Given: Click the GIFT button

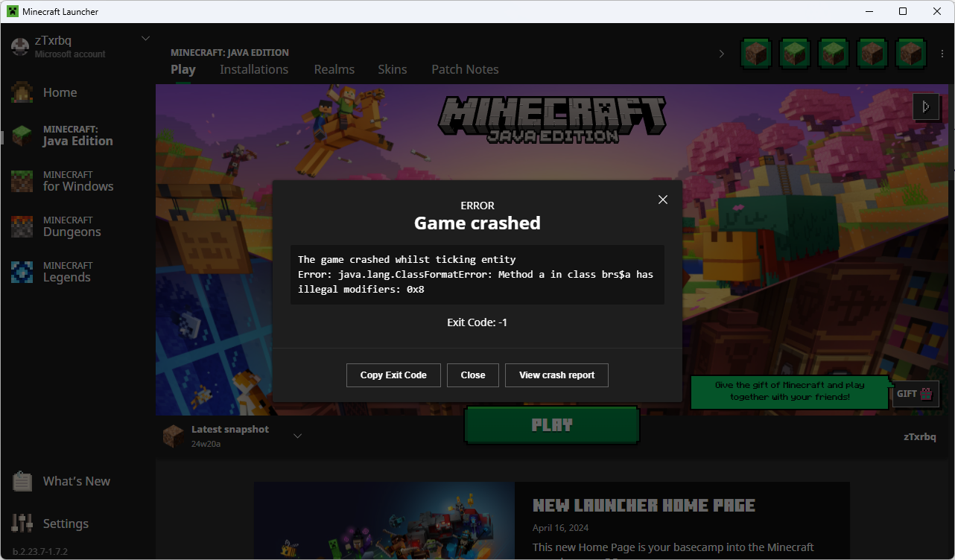Looking at the screenshot, I should [916, 394].
